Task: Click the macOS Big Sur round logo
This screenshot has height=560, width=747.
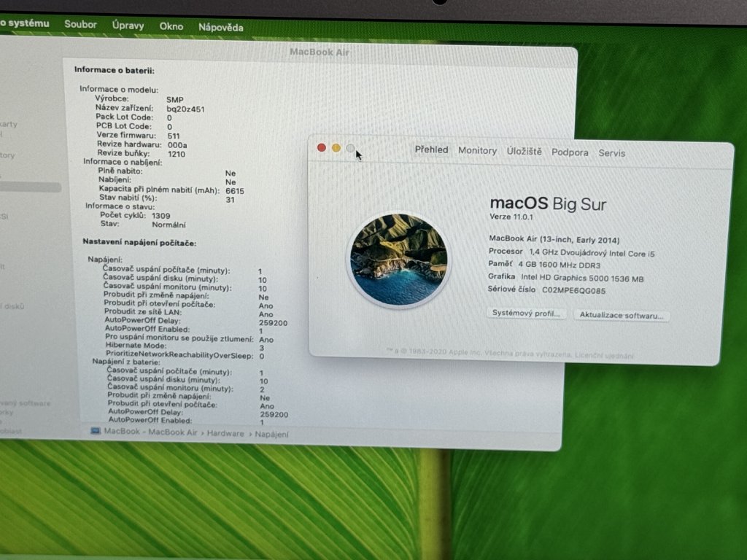Action: pyautogui.click(x=399, y=260)
